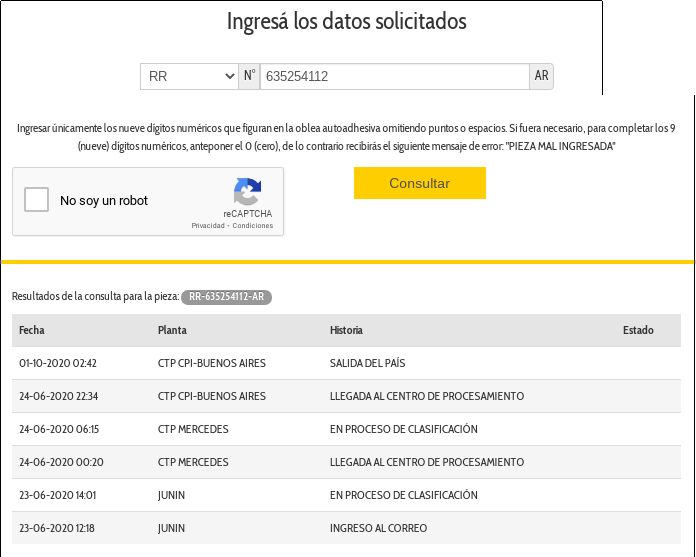Click the Consultar button
The image size is (696, 557).
[x=419, y=183]
